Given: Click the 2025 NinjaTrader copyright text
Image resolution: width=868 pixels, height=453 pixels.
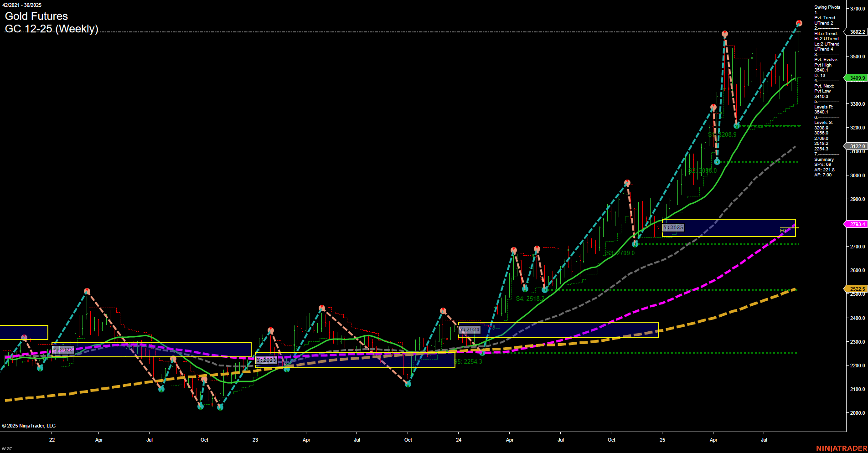Looking at the screenshot, I should tap(28, 425).
